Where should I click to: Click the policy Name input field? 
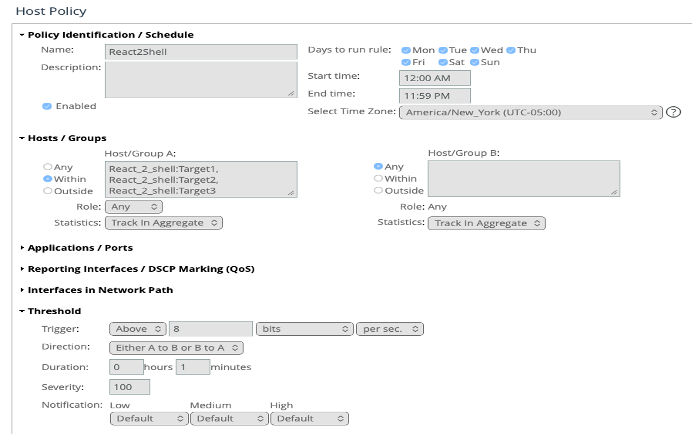tap(201, 51)
